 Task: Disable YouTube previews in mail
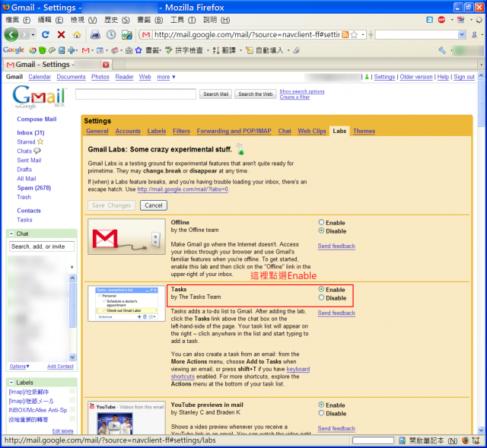[x=321, y=413]
